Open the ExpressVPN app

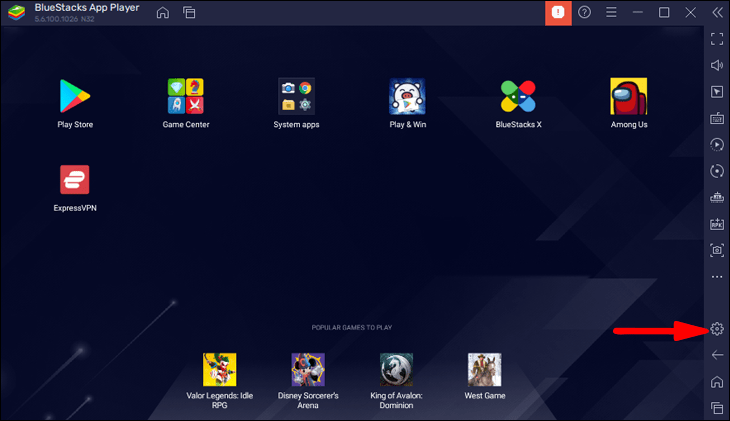point(74,179)
